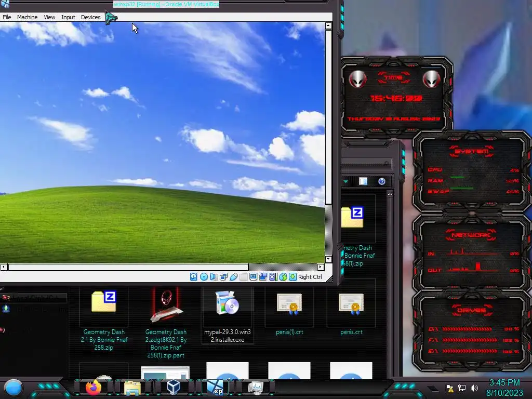Screen dimensions: 532x399
Task: Click the left alien head on the TIME gadget
Action: click(x=358, y=79)
